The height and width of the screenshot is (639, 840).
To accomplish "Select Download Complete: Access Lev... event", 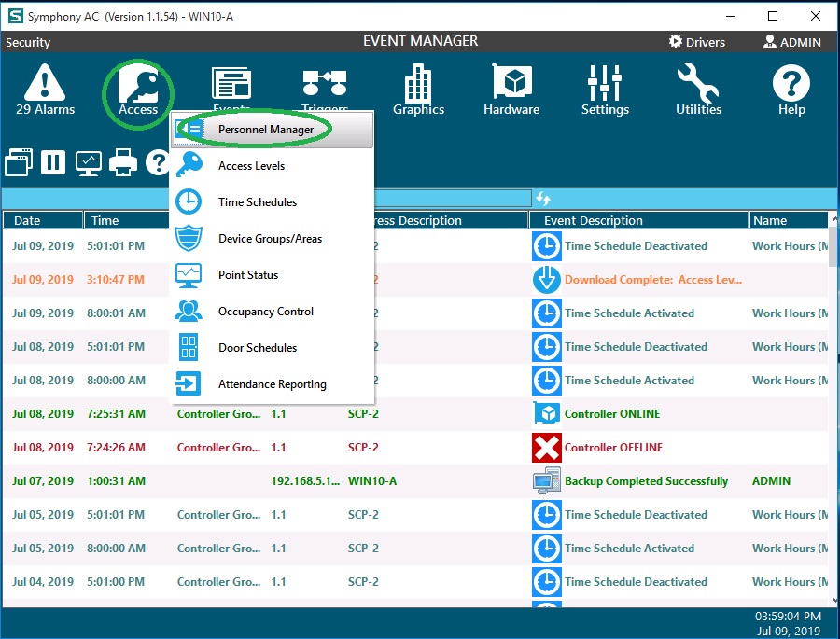I will point(653,280).
